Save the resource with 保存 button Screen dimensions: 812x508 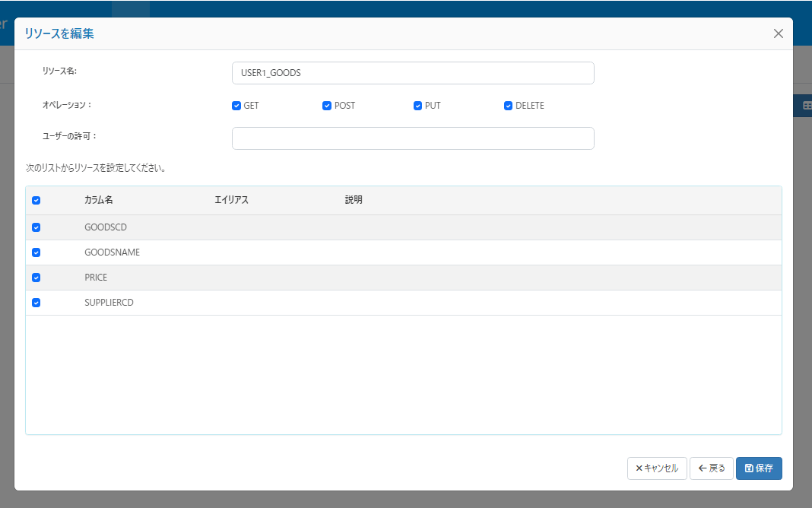(759, 468)
